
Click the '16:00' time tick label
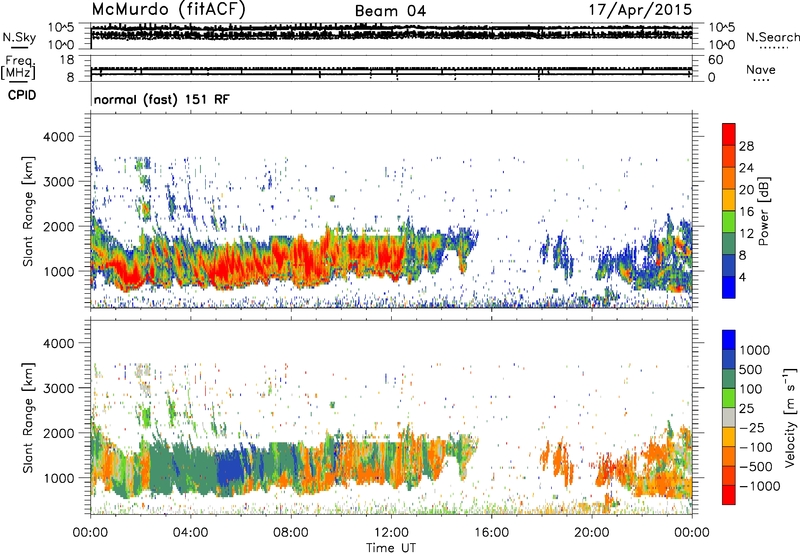(x=491, y=533)
